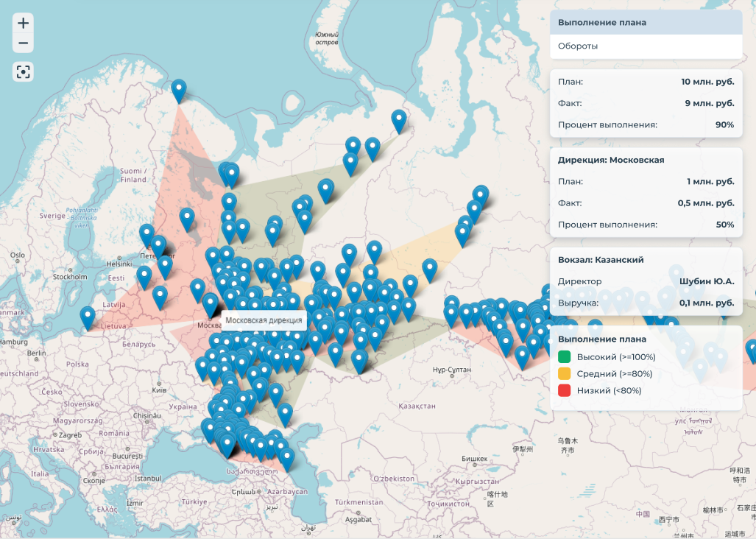The width and height of the screenshot is (756, 539).
Task: Click the 'Низкий (<80%)' legend label
Action: coord(610,390)
